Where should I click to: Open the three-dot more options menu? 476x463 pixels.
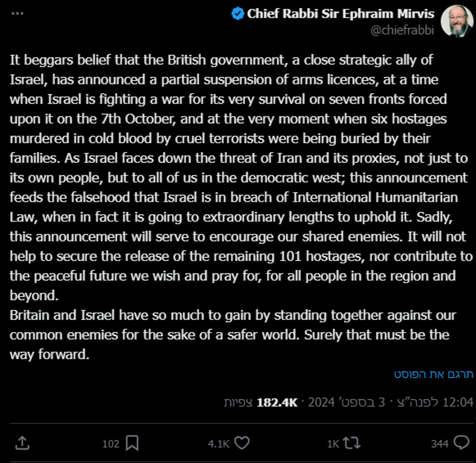[17, 14]
